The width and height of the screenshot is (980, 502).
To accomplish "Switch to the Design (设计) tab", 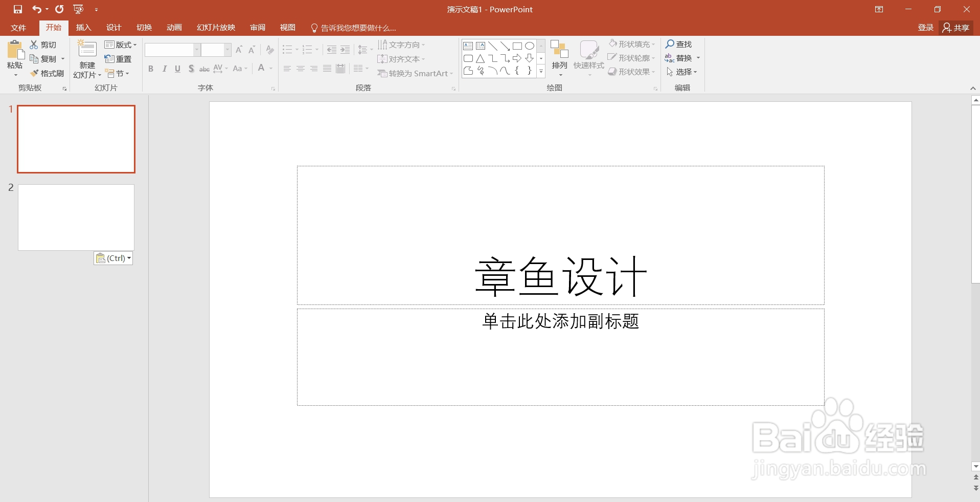I will (113, 28).
